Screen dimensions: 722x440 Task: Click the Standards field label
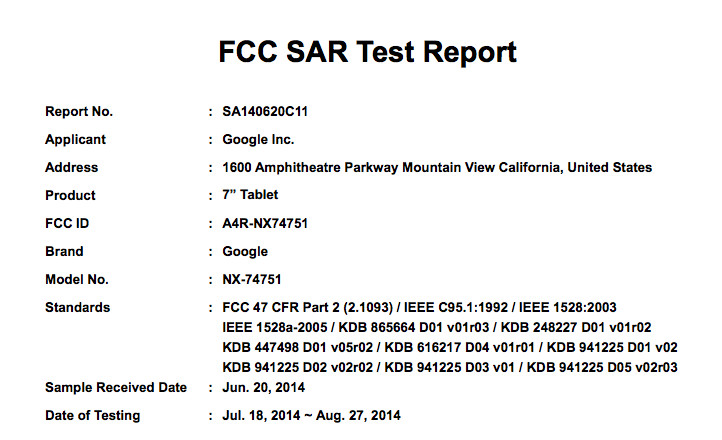[x=78, y=307]
